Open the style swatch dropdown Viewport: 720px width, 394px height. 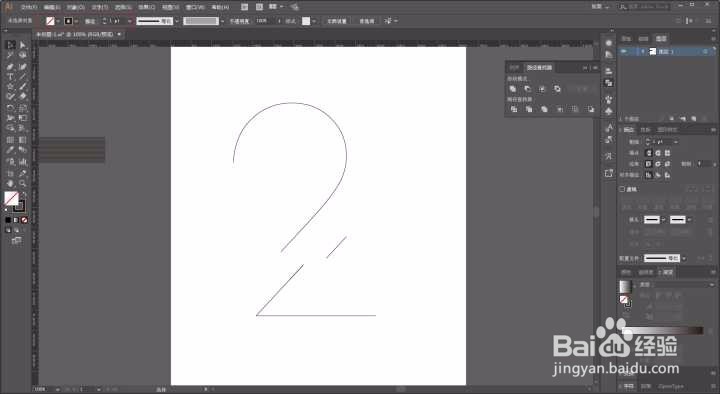[x=314, y=21]
